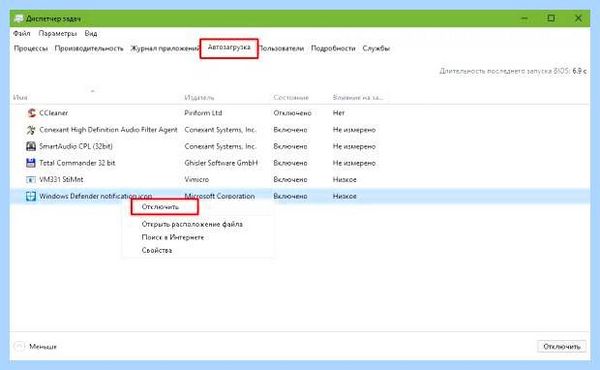The image size is (600, 370).
Task: Open the Вид menu
Action: click(91, 34)
